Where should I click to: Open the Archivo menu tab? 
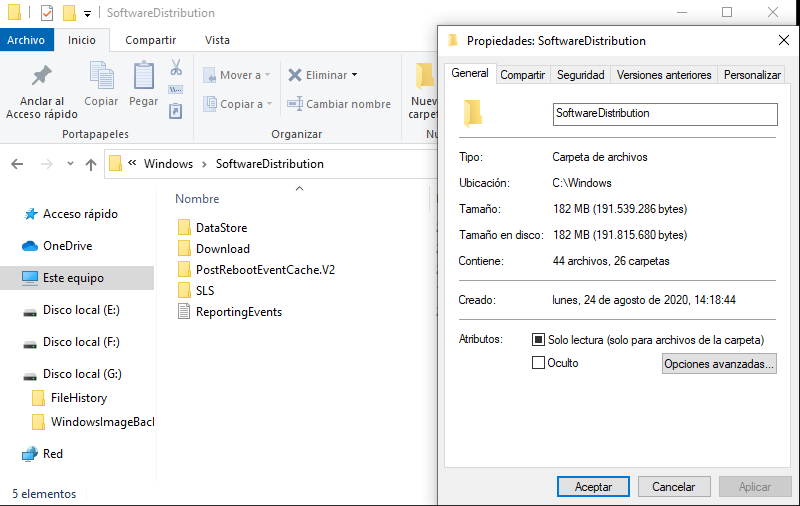coord(26,40)
